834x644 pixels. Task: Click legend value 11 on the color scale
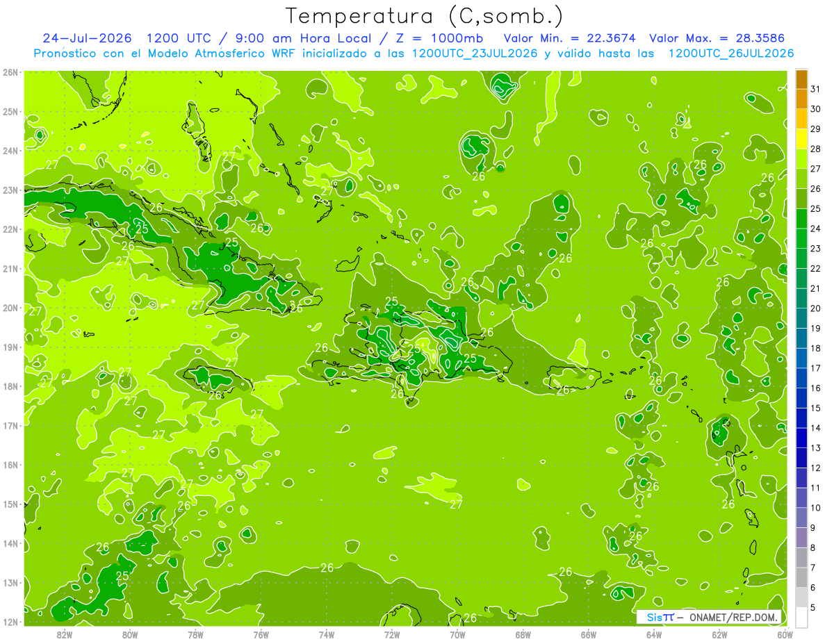point(816,488)
